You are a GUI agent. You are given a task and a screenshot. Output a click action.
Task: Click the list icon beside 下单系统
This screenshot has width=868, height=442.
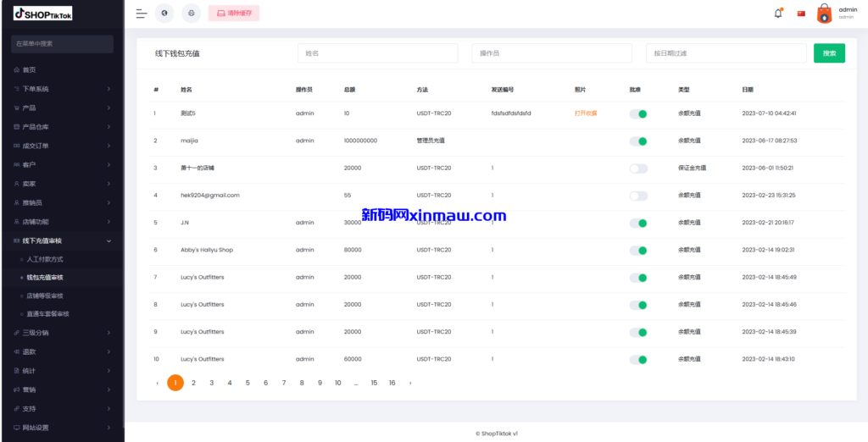pos(17,89)
